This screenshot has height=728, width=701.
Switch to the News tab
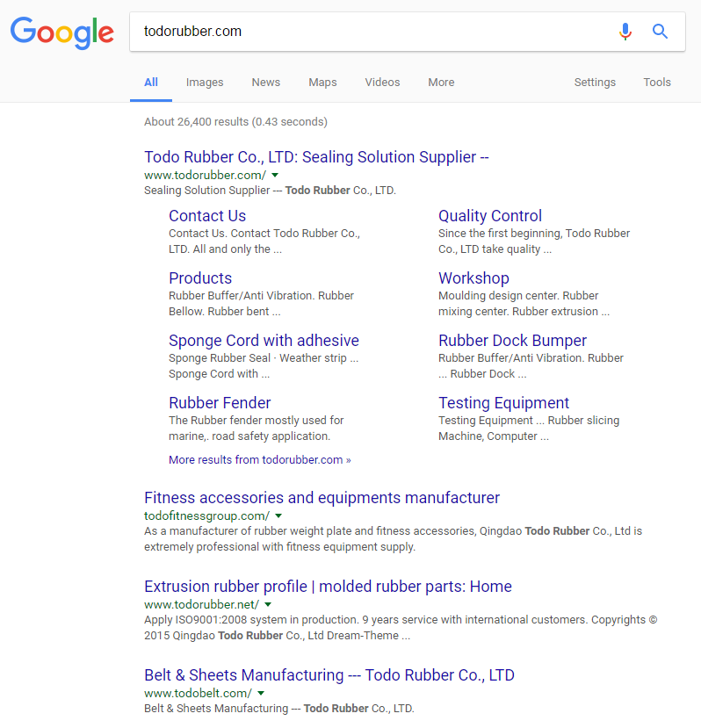pos(265,83)
